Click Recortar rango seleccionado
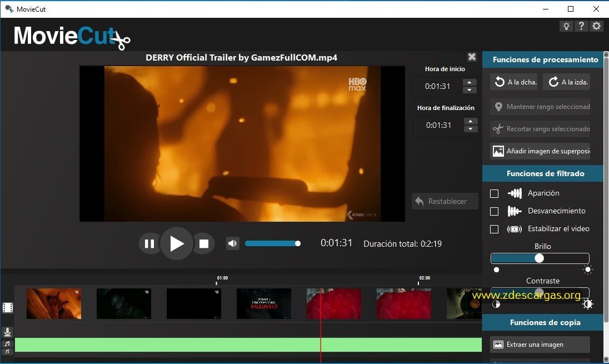The image size is (609, 364). pos(540,128)
